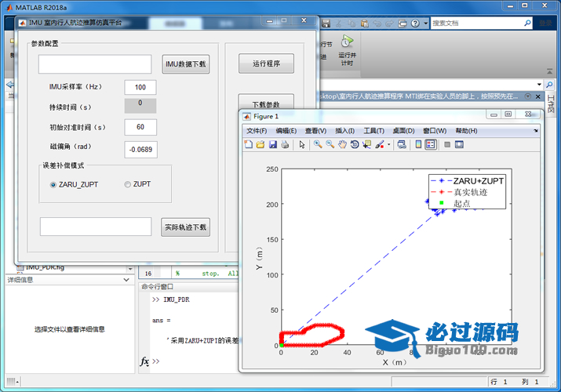
Task: Open MATLAB Help question mark icon
Action: click(x=415, y=24)
